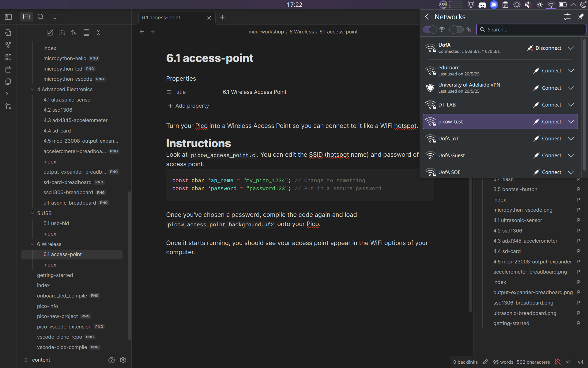Image resolution: width=588 pixels, height=368 pixels.
Task: Expand details for UofA Guest network
Action: coord(571,155)
